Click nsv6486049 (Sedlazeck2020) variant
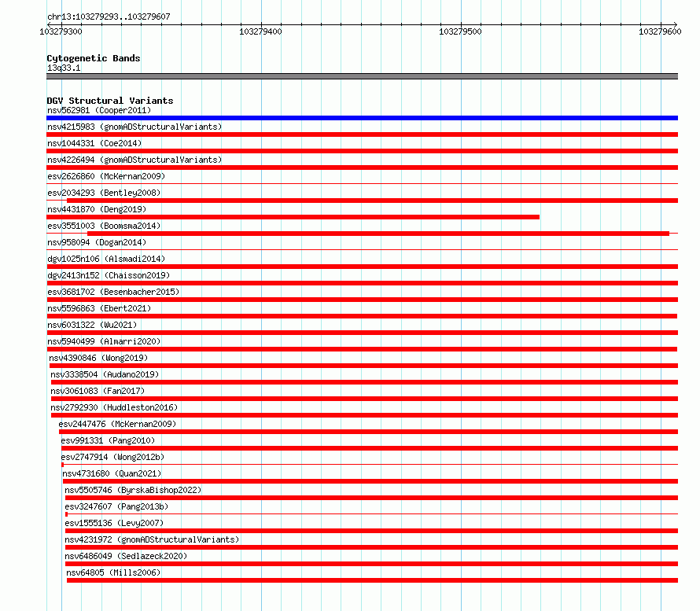This screenshot has height=611, width=700. 126,556
